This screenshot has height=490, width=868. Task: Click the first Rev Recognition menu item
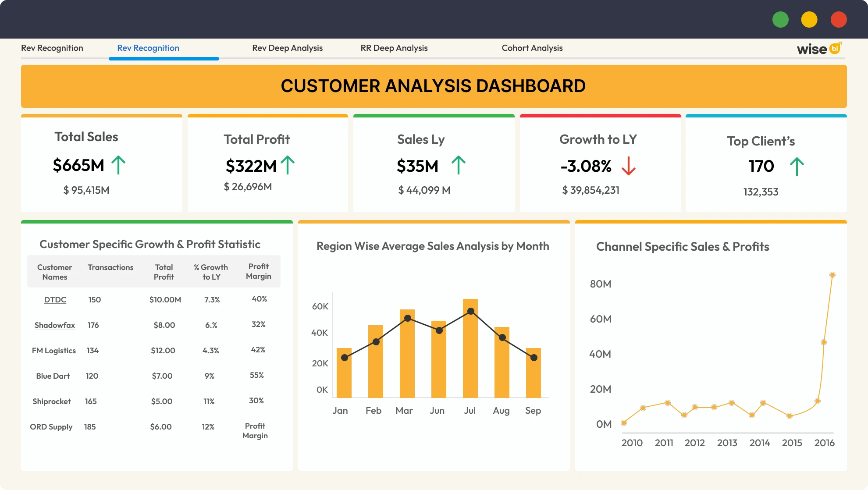(x=52, y=48)
